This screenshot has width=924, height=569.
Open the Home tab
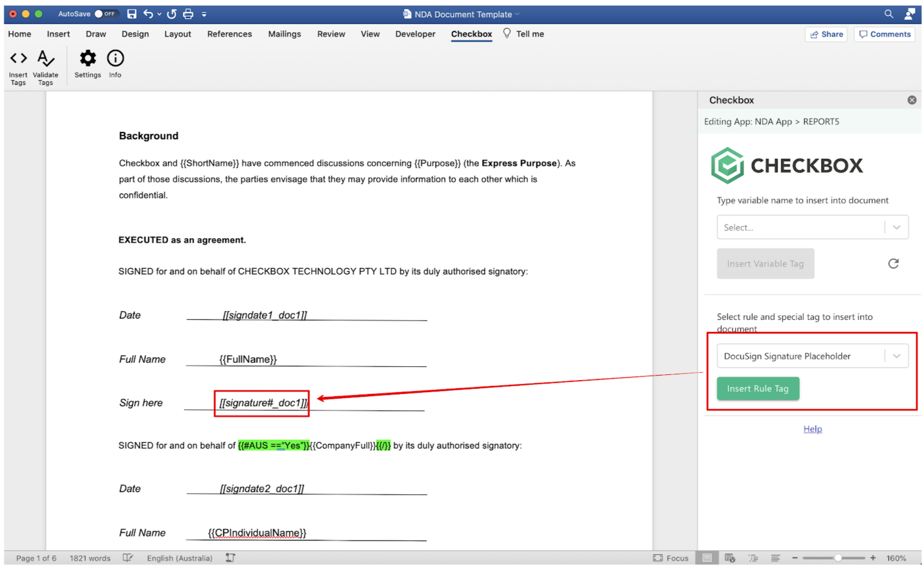click(x=19, y=34)
